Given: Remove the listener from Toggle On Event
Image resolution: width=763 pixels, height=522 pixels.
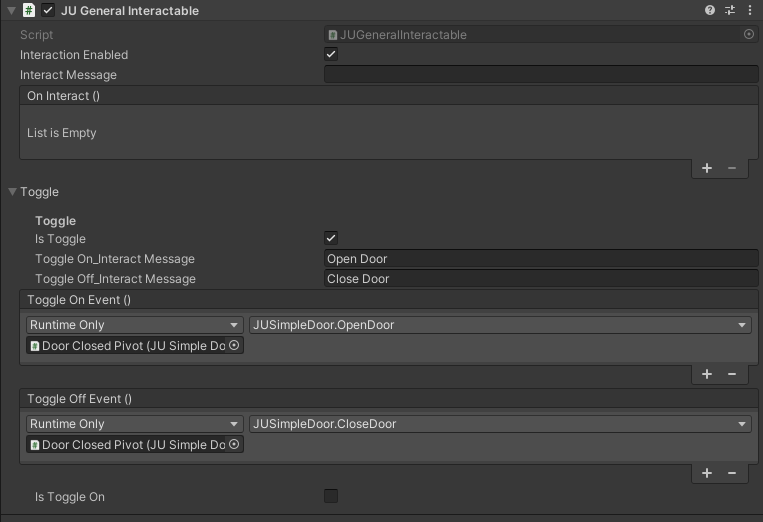Looking at the screenshot, I should [732, 374].
